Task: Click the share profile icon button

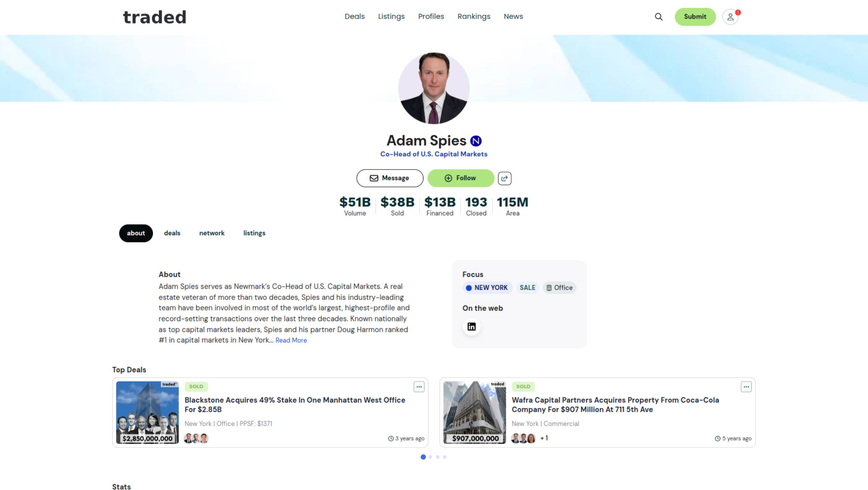Action: [504, 178]
